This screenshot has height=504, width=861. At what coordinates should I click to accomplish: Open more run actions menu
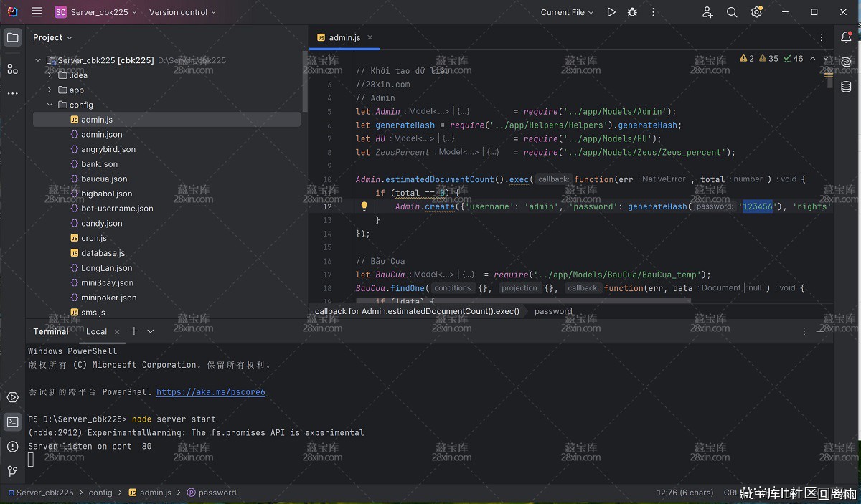click(653, 12)
